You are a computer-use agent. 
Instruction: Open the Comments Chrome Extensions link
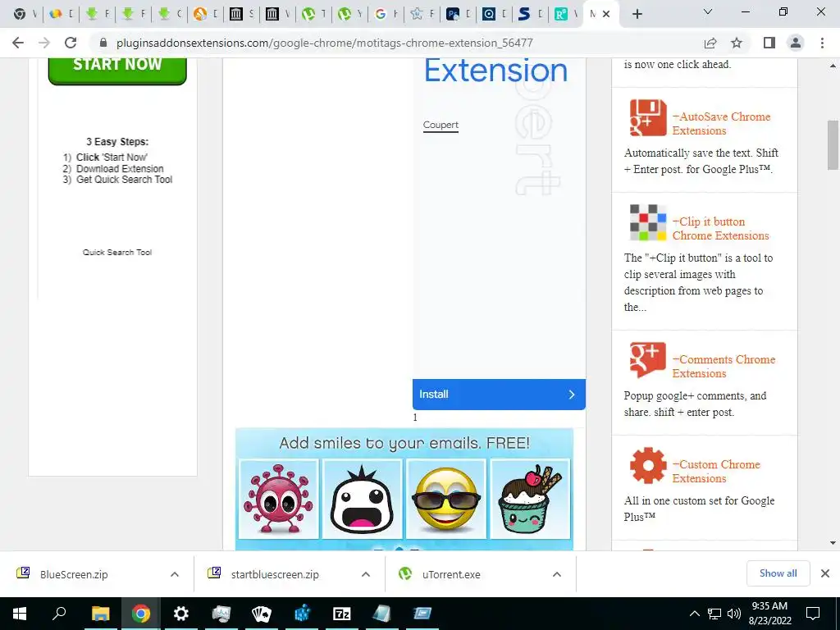pyautogui.click(x=724, y=367)
